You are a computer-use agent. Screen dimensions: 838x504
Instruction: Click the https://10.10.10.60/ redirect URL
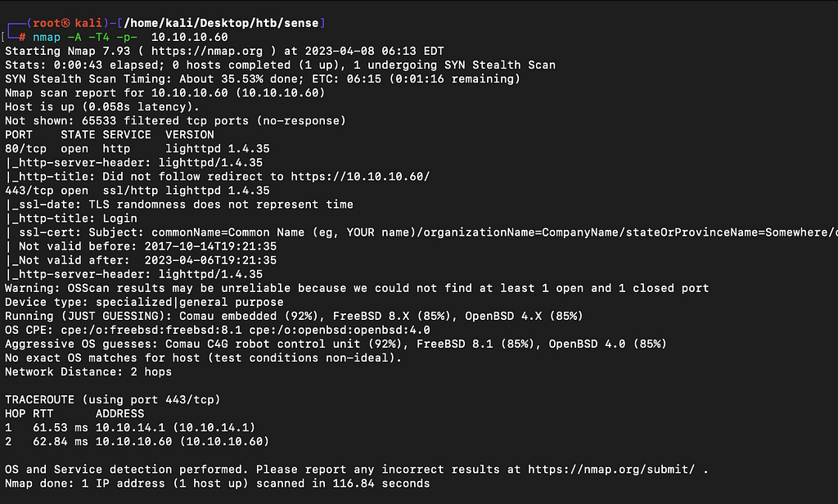pos(360,177)
